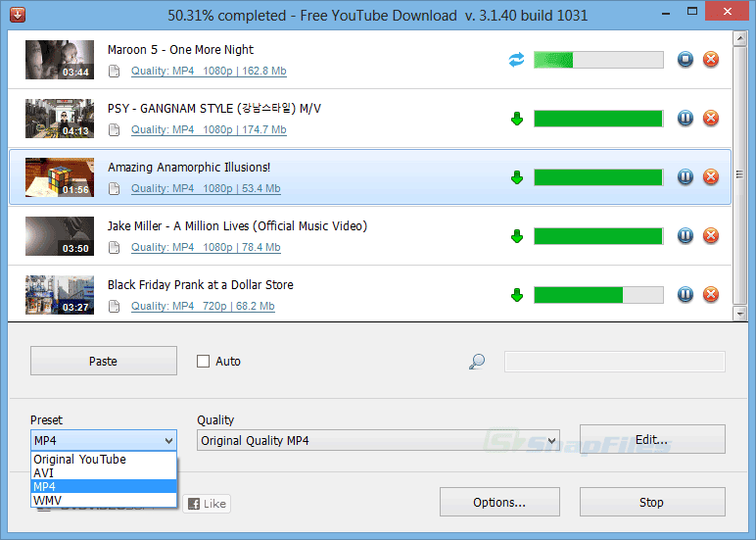Click the Jake Miller video thumbnail
The image size is (756, 540).
(60, 236)
